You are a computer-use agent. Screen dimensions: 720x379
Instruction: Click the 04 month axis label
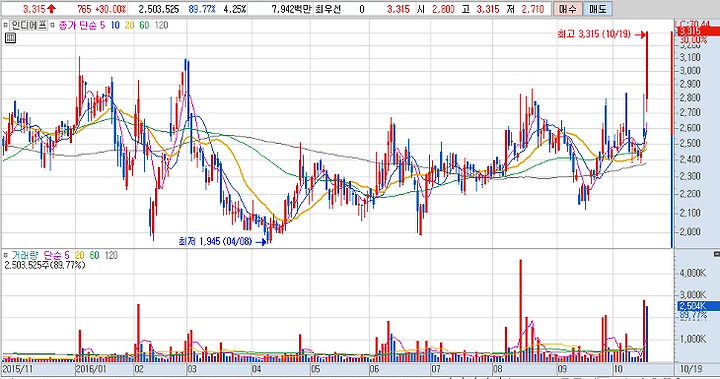click(257, 369)
